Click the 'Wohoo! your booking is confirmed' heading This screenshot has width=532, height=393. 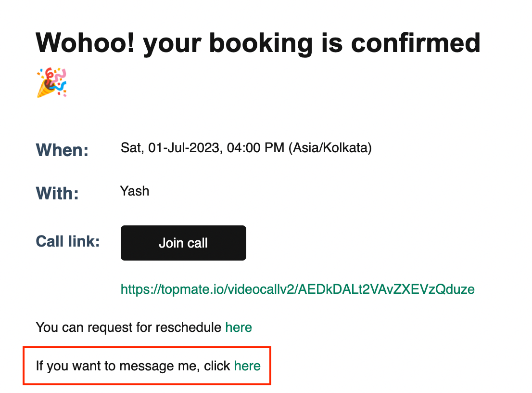[x=258, y=43]
